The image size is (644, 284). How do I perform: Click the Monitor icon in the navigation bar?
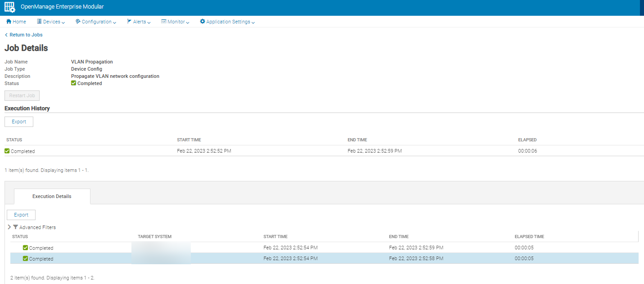(163, 21)
